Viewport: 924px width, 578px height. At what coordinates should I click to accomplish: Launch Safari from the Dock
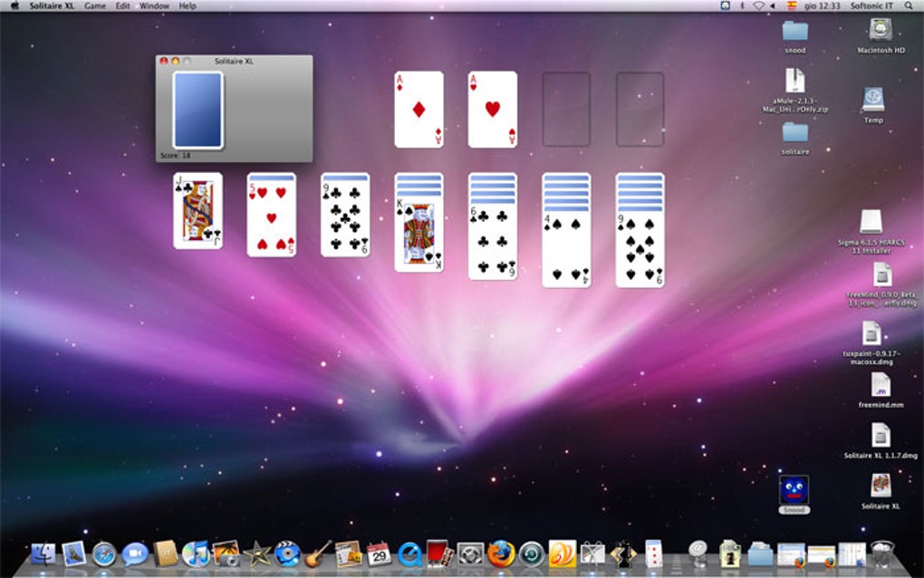click(x=104, y=554)
